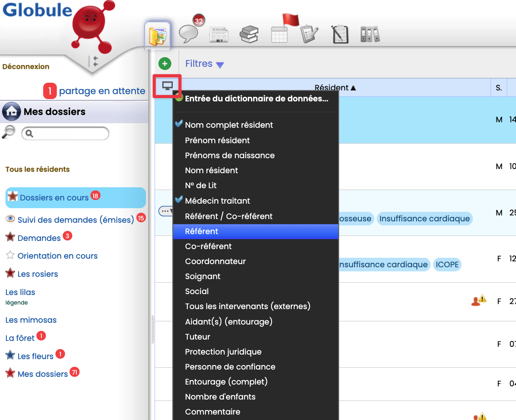Open the stacked books library icon

point(249,35)
